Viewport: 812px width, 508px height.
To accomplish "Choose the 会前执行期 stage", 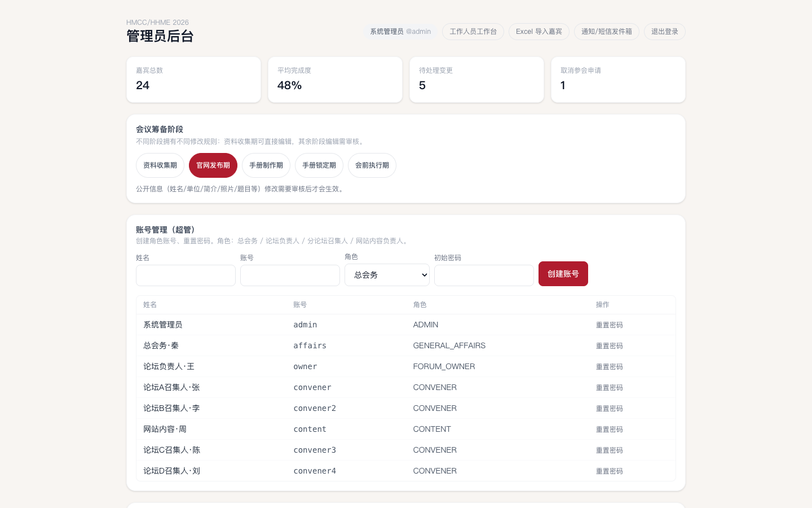I will point(372,165).
